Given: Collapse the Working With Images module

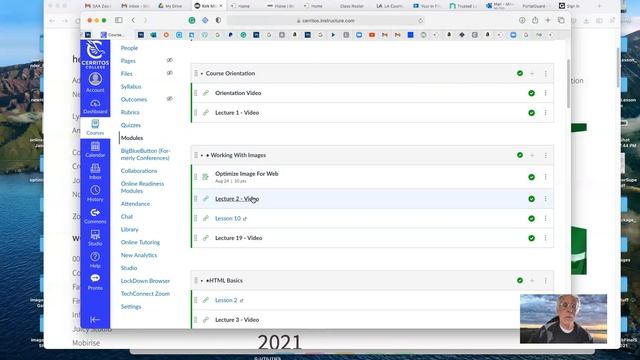Looking at the screenshot, I should tap(202, 155).
